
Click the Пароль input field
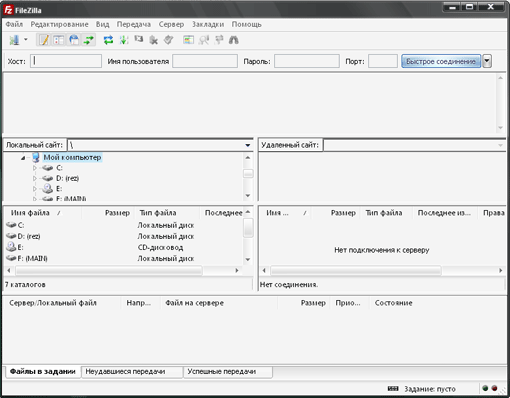(307, 61)
